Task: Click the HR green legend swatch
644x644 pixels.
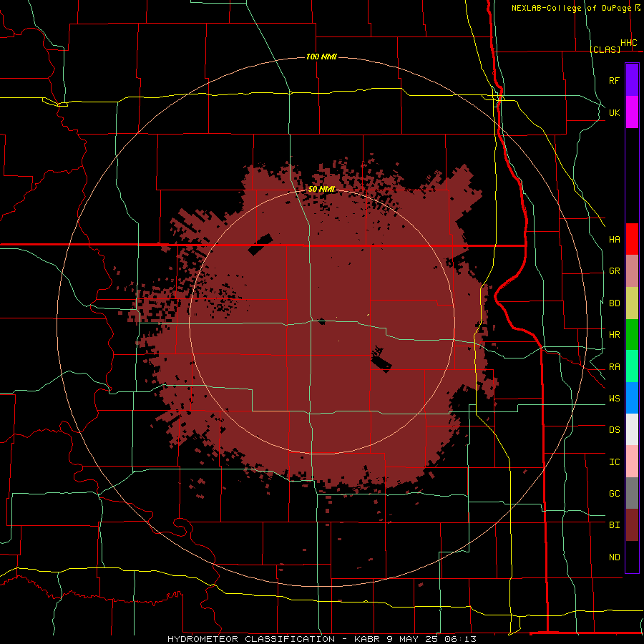Action: 632,335
